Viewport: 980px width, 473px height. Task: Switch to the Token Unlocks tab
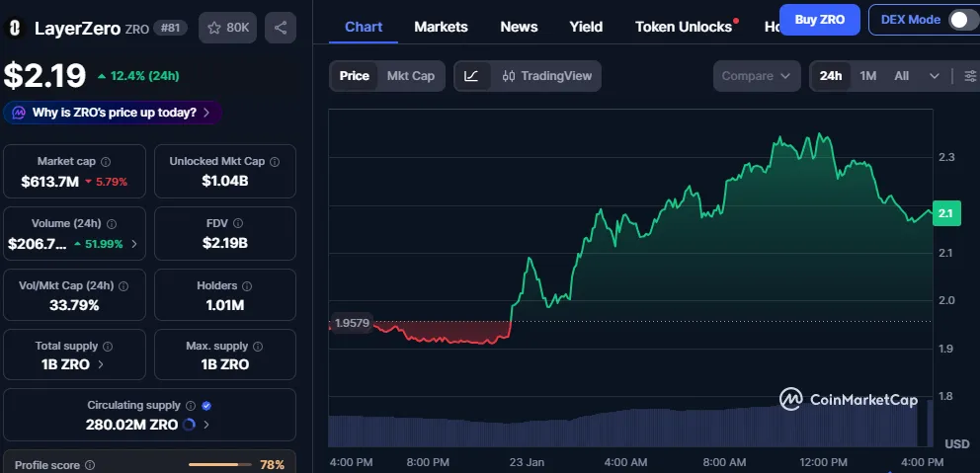coord(684,27)
